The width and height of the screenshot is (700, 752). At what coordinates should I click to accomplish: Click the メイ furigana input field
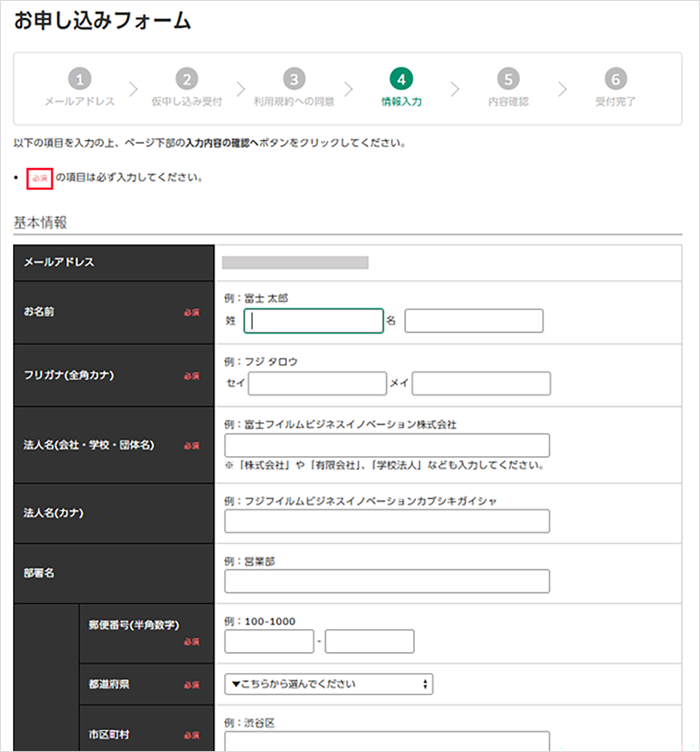pyautogui.click(x=480, y=384)
